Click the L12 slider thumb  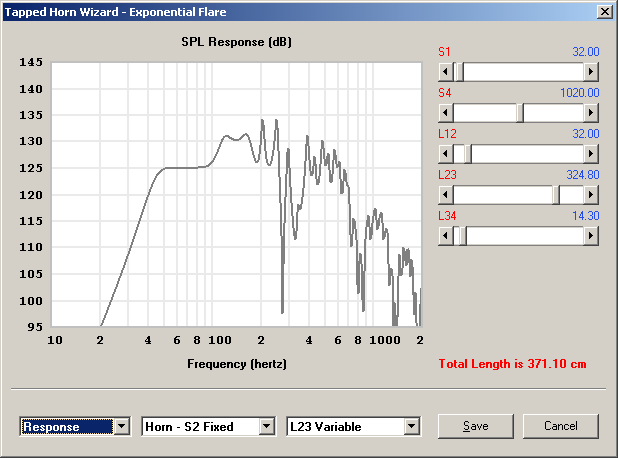coord(468,154)
